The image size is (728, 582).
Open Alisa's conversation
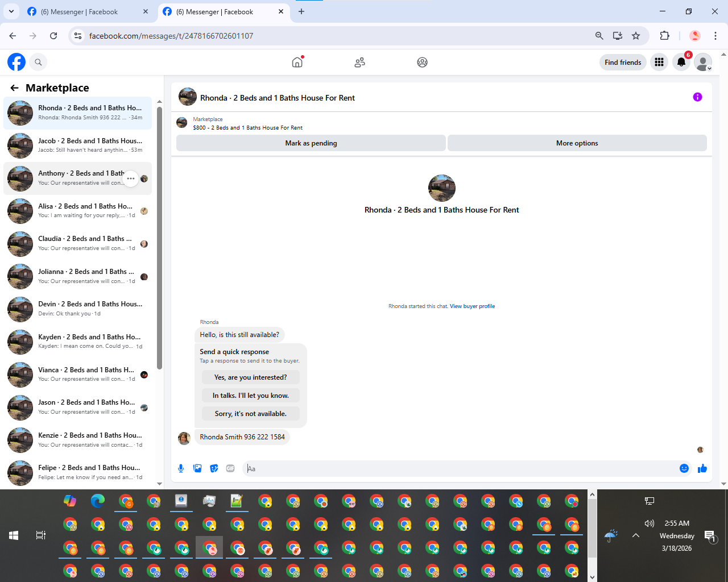(78, 211)
